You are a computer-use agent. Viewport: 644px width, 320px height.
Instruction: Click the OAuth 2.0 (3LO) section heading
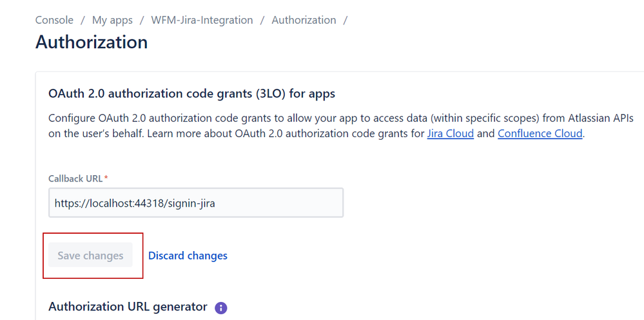[x=192, y=93]
